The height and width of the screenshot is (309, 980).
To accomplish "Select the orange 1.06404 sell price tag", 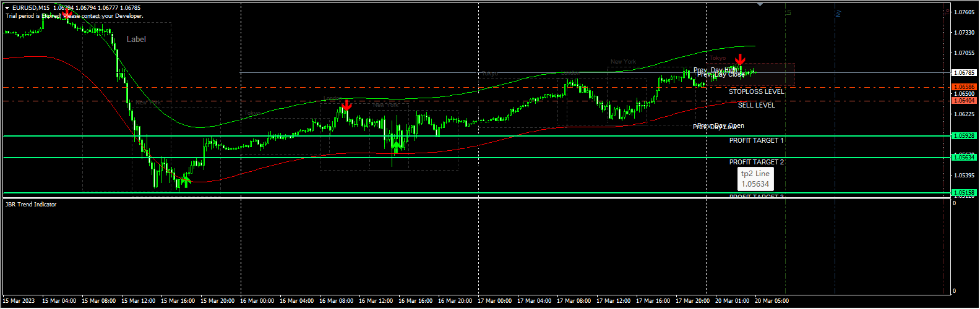I will coord(964,101).
